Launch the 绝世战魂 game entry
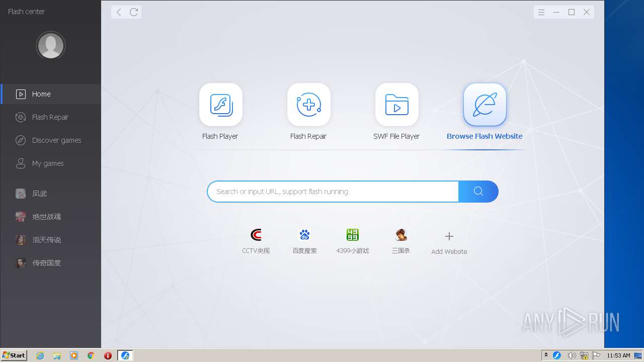Image resolution: width=644 pixels, height=362 pixels. (50, 217)
